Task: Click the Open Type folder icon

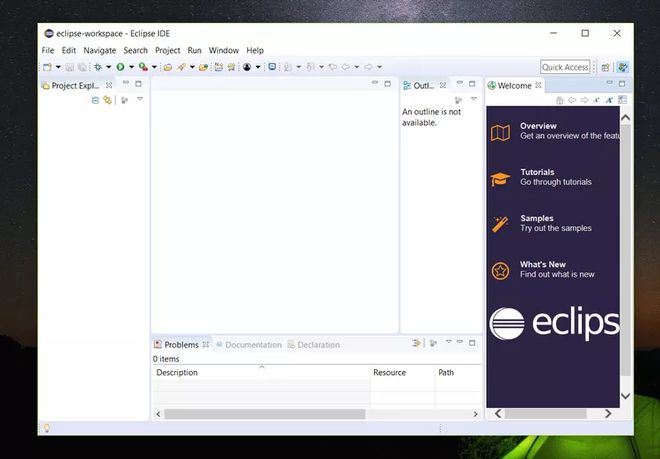Action: [168, 67]
